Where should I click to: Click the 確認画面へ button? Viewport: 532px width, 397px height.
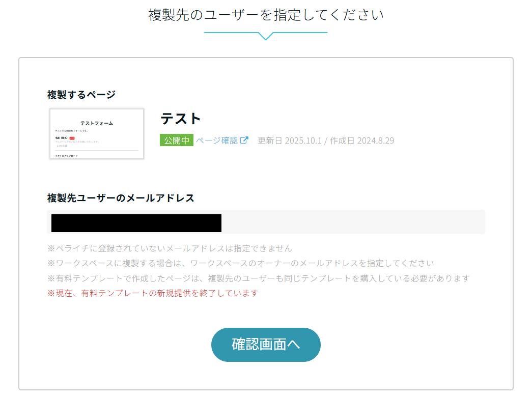pyautogui.click(x=266, y=345)
